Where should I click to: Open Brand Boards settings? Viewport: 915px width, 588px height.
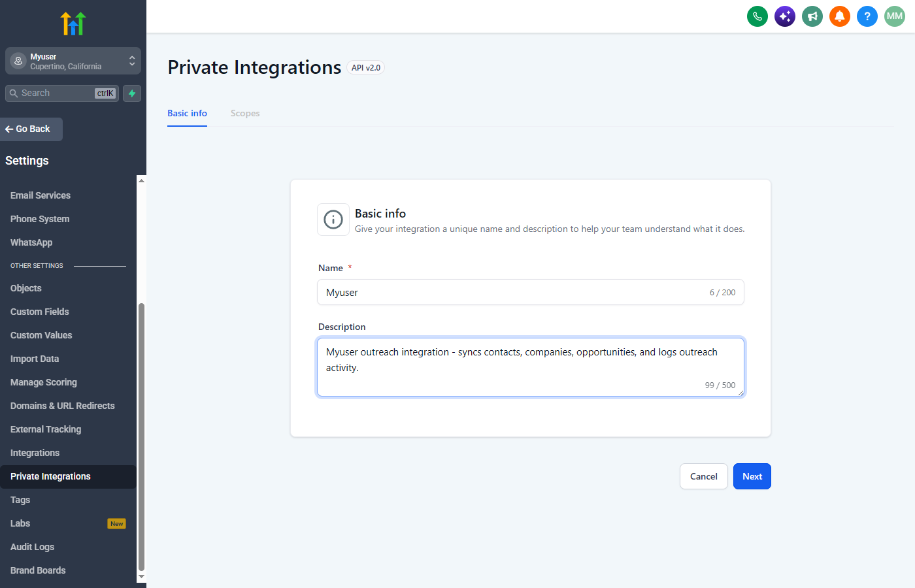pyautogui.click(x=38, y=570)
